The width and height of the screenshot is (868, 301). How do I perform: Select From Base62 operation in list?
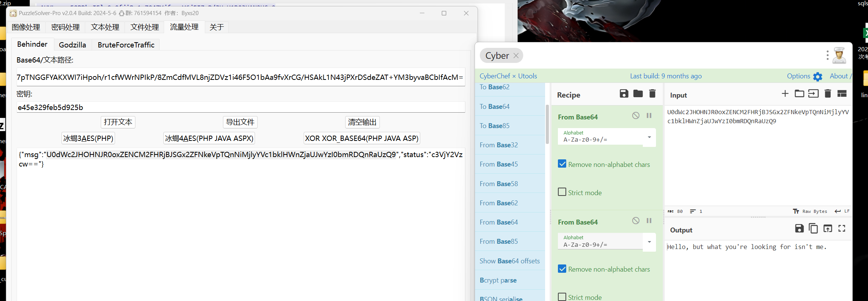[510, 203]
